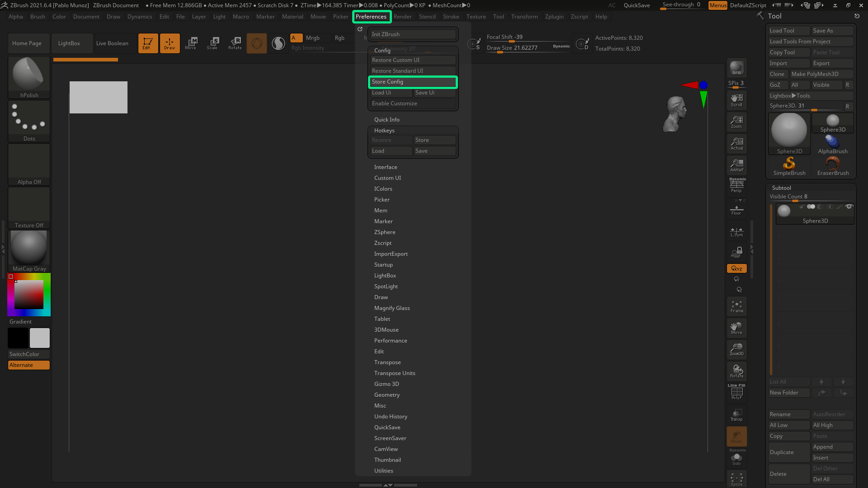Click the Load Tool button
This screenshot has width=868, height=488.
tap(789, 31)
